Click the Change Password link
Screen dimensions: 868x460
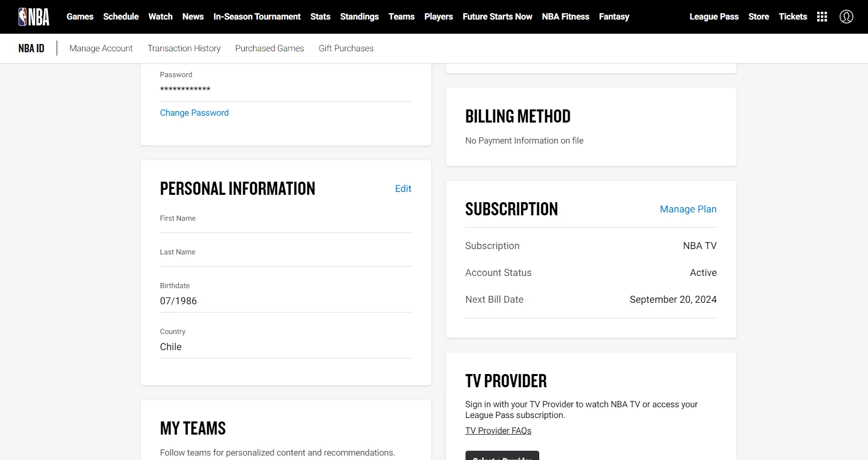point(194,113)
